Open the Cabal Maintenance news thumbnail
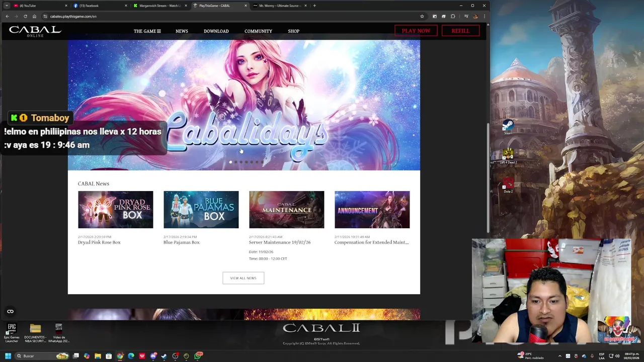644x362 pixels. coord(286,210)
